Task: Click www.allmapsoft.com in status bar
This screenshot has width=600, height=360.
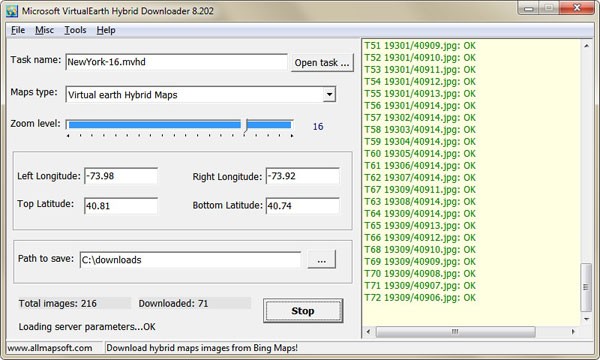Action: coord(50,348)
